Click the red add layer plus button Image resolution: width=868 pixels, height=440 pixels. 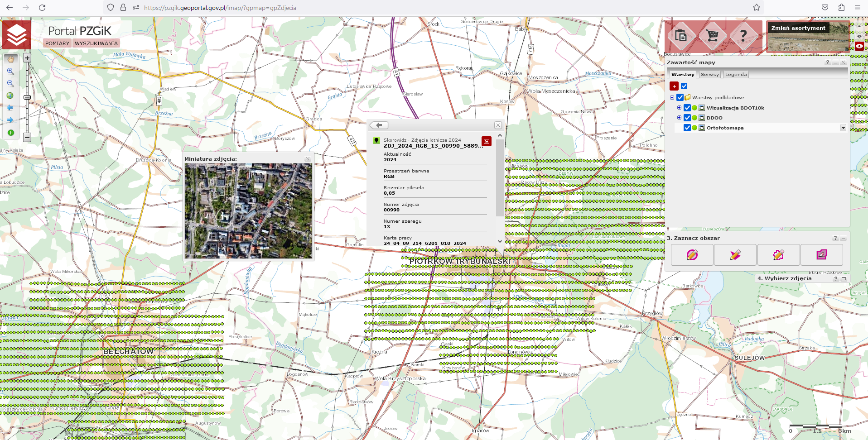[674, 86]
